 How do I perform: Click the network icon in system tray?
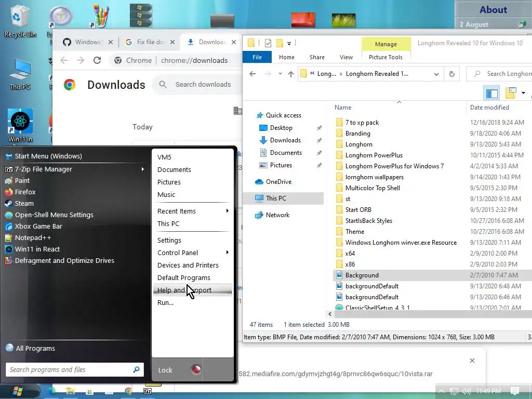(x=454, y=391)
